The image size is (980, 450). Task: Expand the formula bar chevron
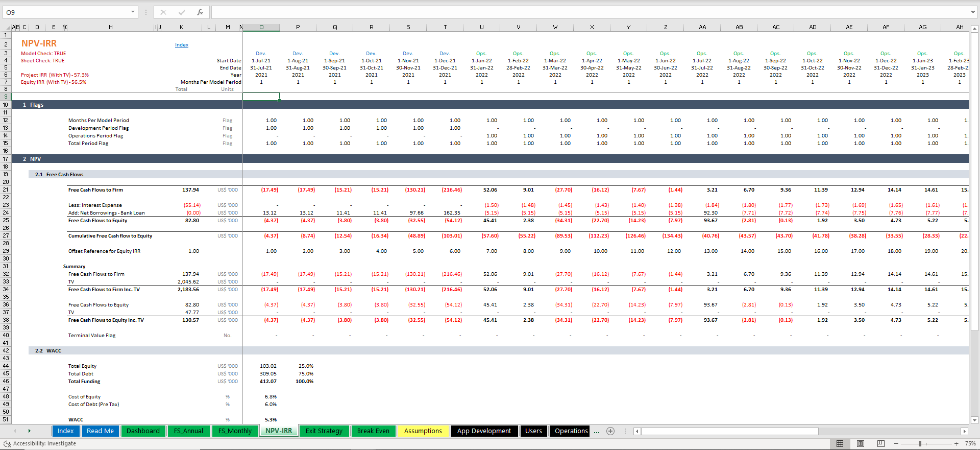coord(973,12)
